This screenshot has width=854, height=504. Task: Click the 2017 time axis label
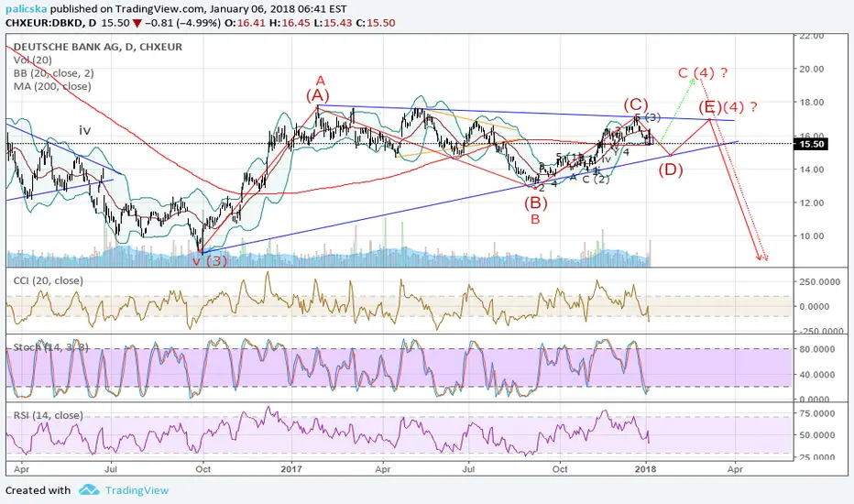click(x=292, y=468)
